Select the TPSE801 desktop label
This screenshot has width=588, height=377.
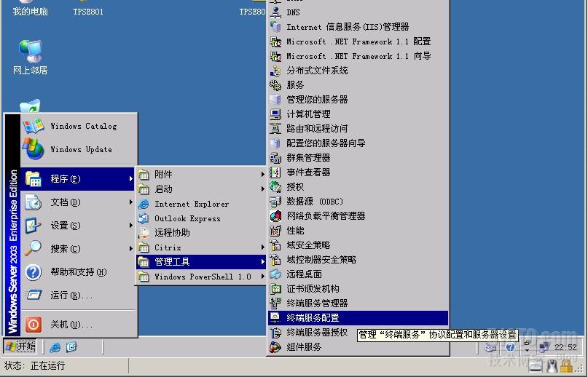coord(88,12)
